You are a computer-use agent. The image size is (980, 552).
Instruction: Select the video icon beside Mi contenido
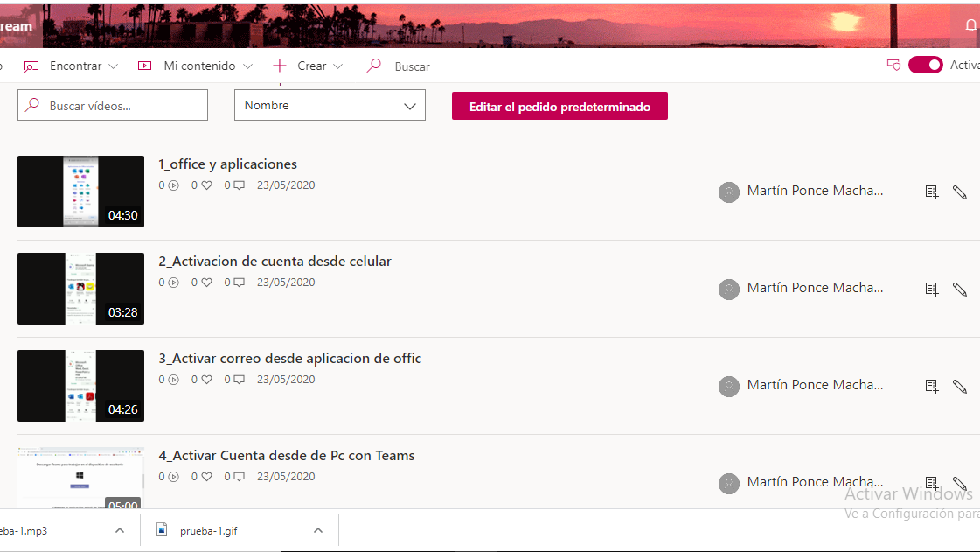[x=144, y=66]
